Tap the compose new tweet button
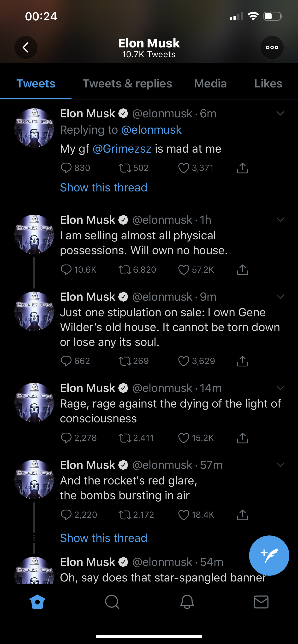This screenshot has height=644, width=298. (x=269, y=555)
